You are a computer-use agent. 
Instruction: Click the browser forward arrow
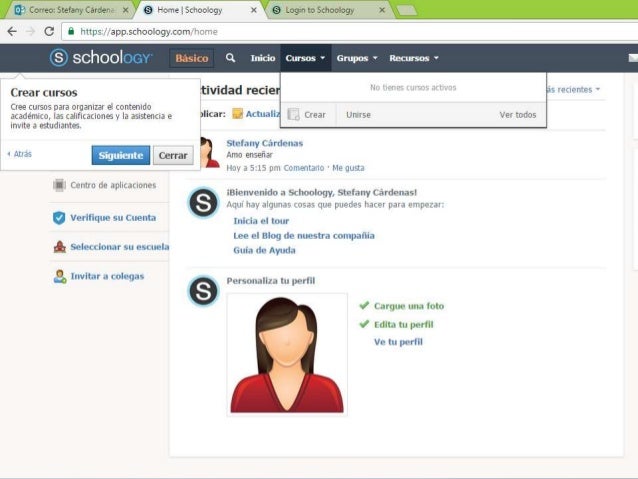click(x=31, y=31)
